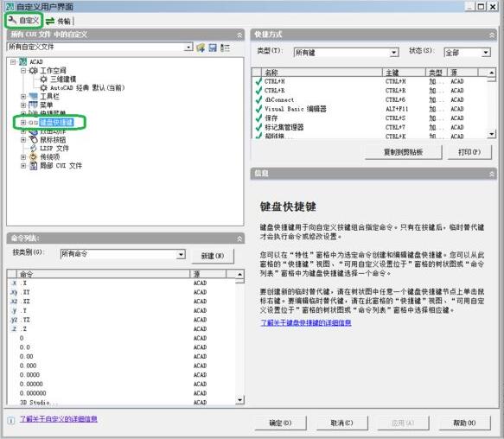The width and height of the screenshot is (504, 439).
Task: Switch to the 传输 tab
Action: pyautogui.click(x=59, y=22)
